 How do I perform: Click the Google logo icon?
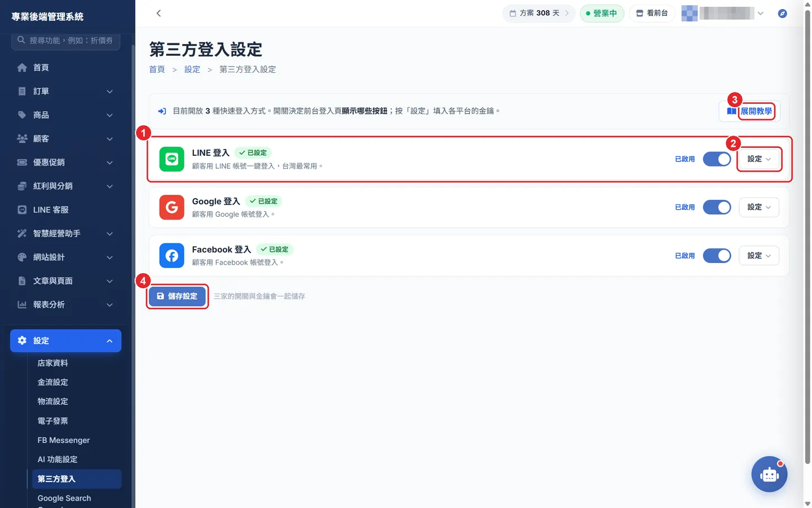(x=171, y=207)
